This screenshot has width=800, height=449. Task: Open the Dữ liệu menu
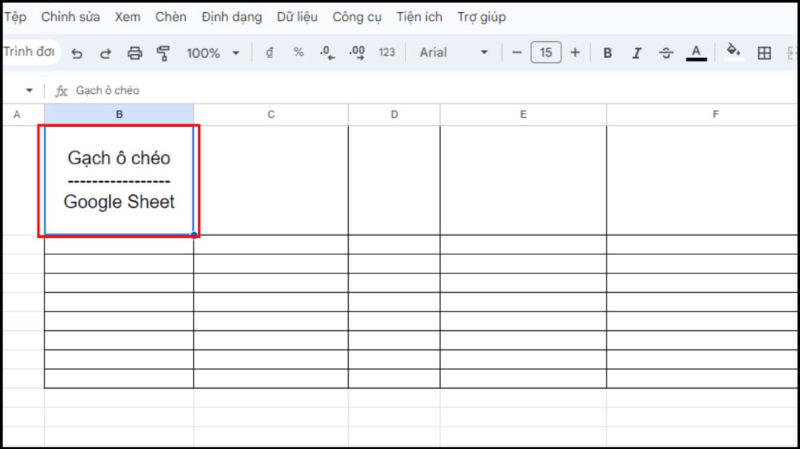298,17
